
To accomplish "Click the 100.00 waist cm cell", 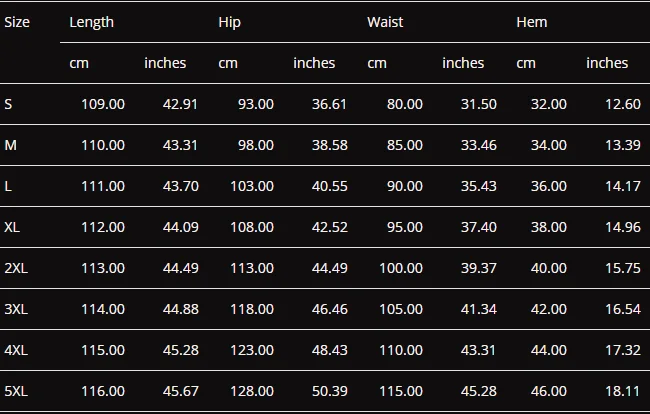I will pos(401,268).
